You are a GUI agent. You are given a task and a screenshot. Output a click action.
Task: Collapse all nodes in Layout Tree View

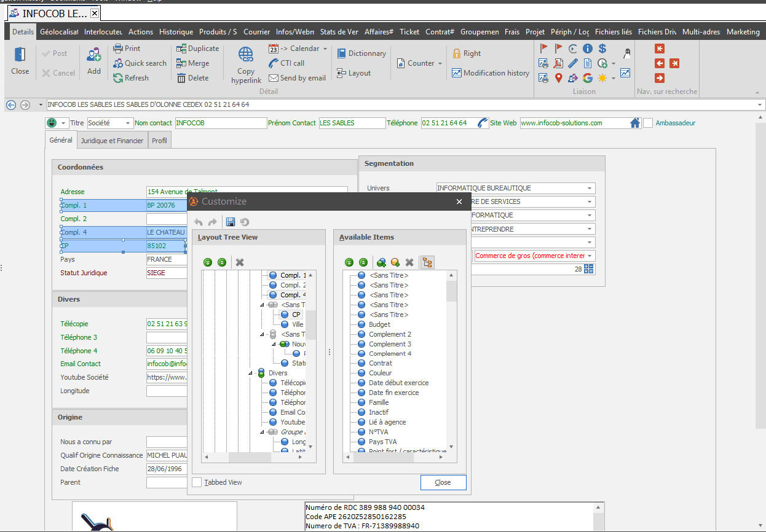tap(222, 262)
